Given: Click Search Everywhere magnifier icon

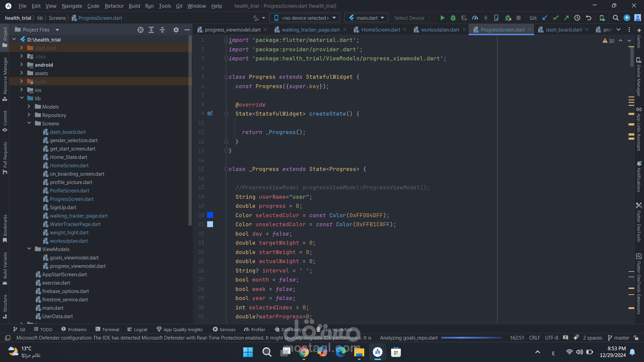Looking at the screenshot, I should (x=615, y=18).
